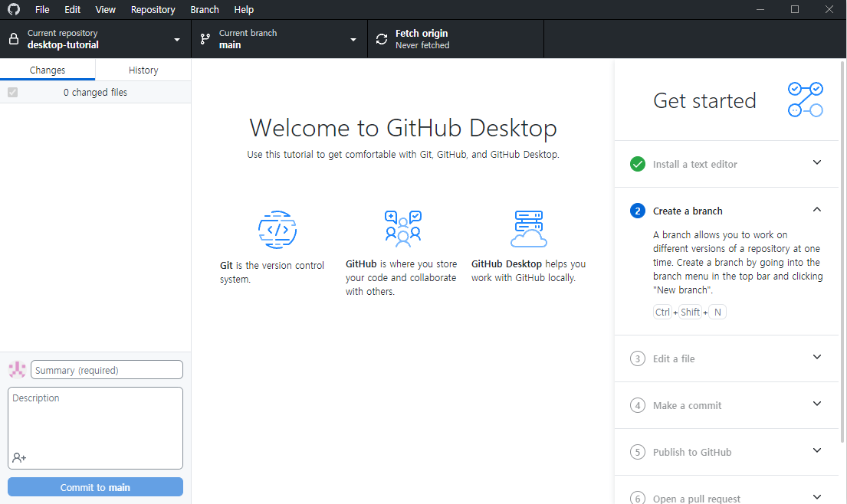Maximize the GitHub Desktop window
Viewport: 847px width, 504px height.
795,9
